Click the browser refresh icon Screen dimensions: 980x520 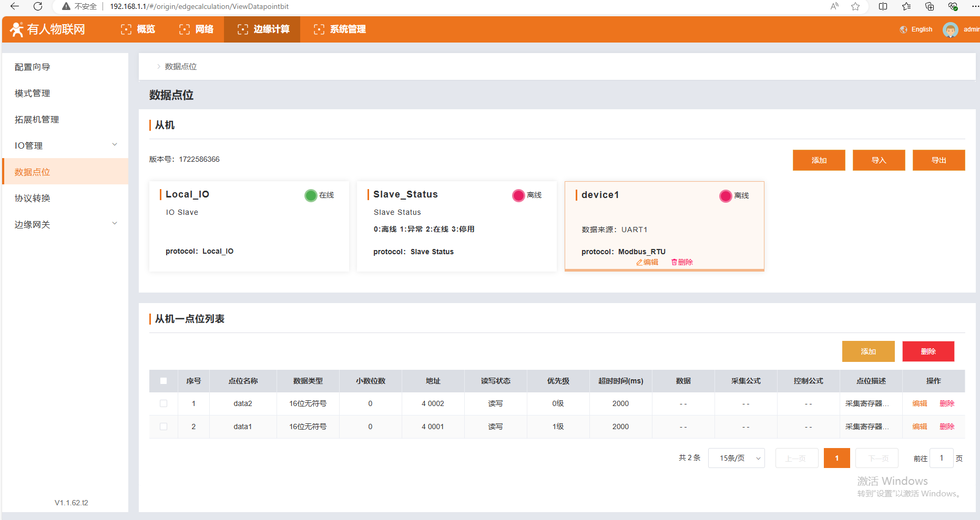(x=38, y=6)
